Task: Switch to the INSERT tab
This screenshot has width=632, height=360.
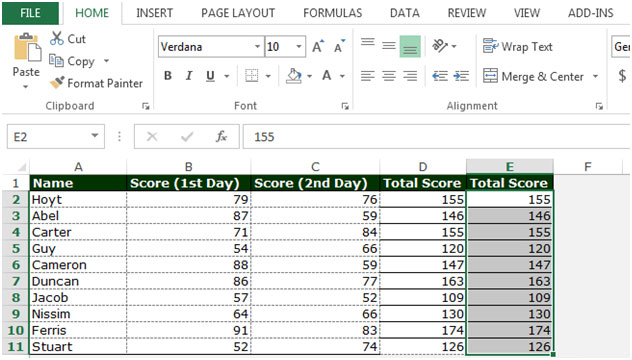Action: [x=154, y=13]
